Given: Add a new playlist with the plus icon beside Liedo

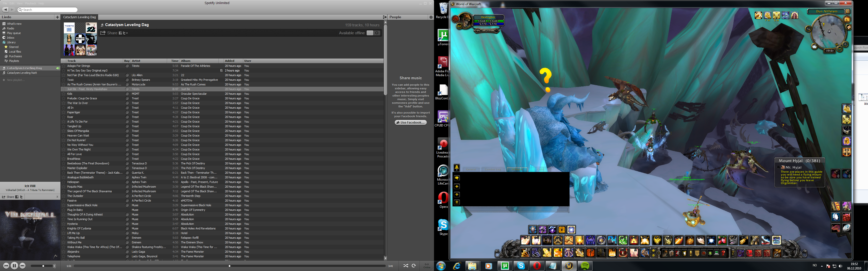Looking at the screenshot, I should tap(57, 17).
